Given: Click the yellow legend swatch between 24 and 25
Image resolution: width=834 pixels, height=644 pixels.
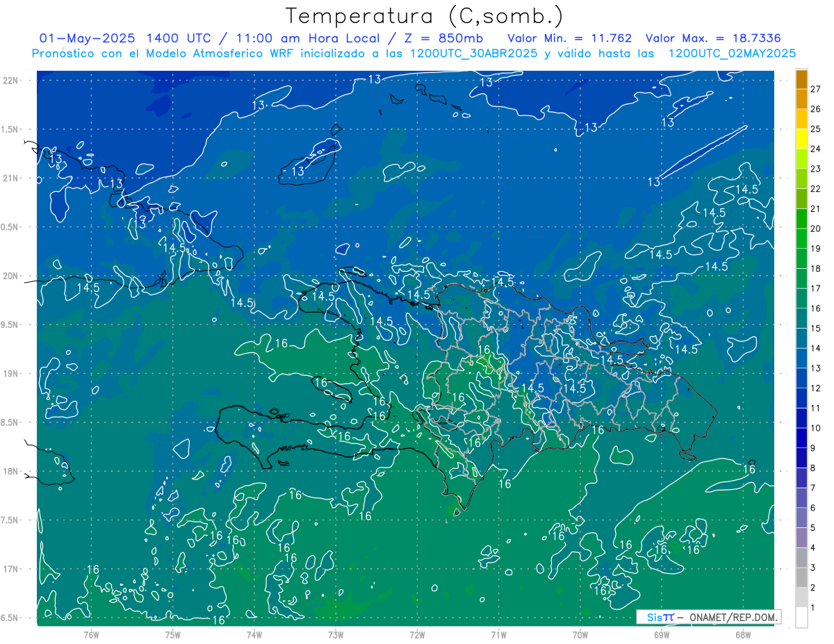Looking at the screenshot, I should [x=801, y=138].
